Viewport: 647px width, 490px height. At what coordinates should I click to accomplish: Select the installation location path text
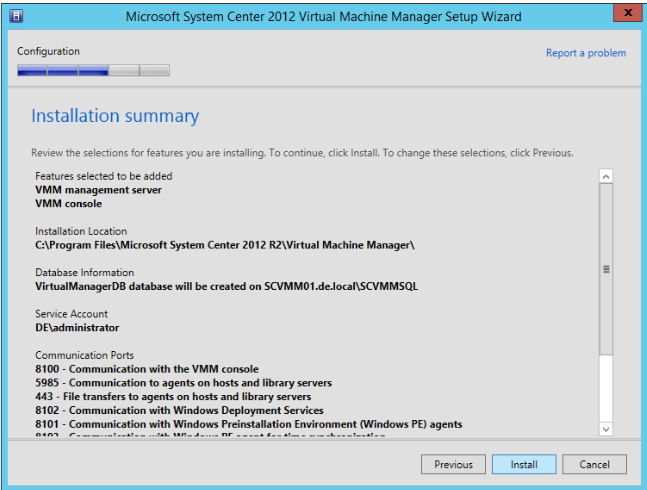coord(224,244)
